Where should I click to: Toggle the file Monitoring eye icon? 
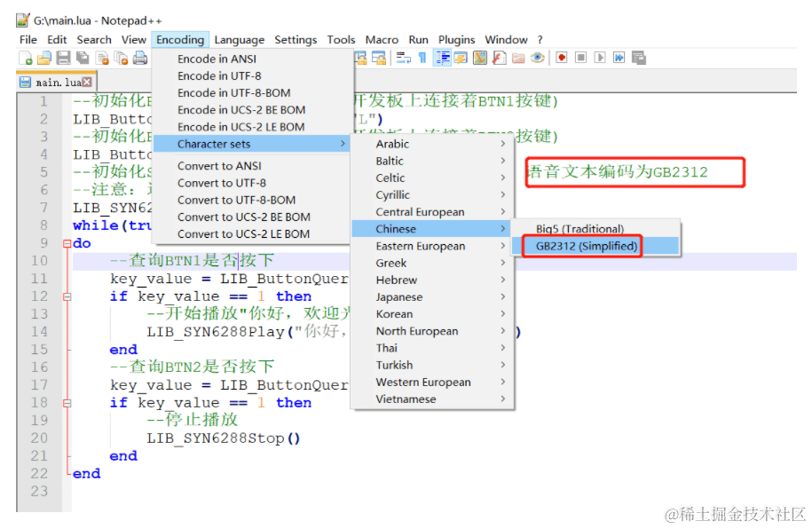(538, 58)
